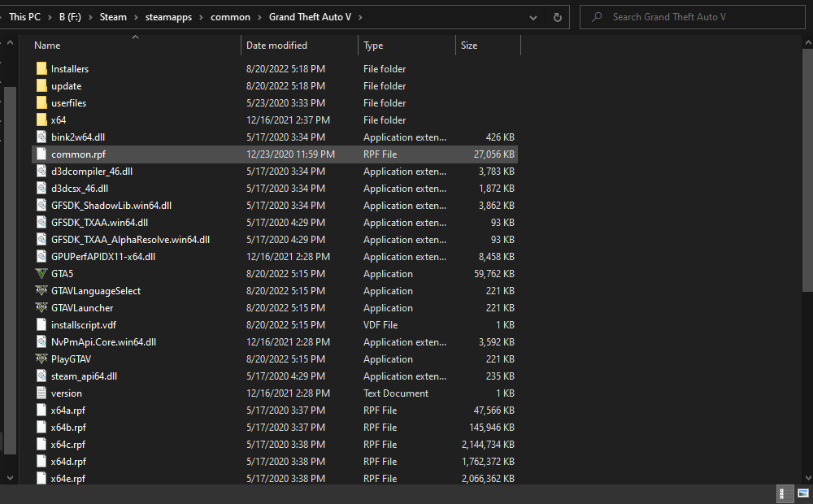Click the GPUPerfAPIDX11-x64.dll file icon
The width and height of the screenshot is (813, 504).
pyautogui.click(x=41, y=257)
